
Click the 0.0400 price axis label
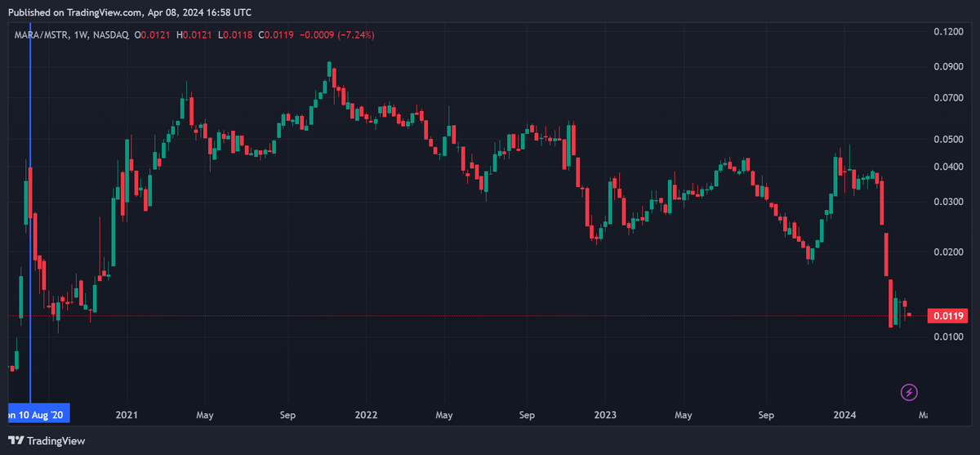(x=947, y=167)
